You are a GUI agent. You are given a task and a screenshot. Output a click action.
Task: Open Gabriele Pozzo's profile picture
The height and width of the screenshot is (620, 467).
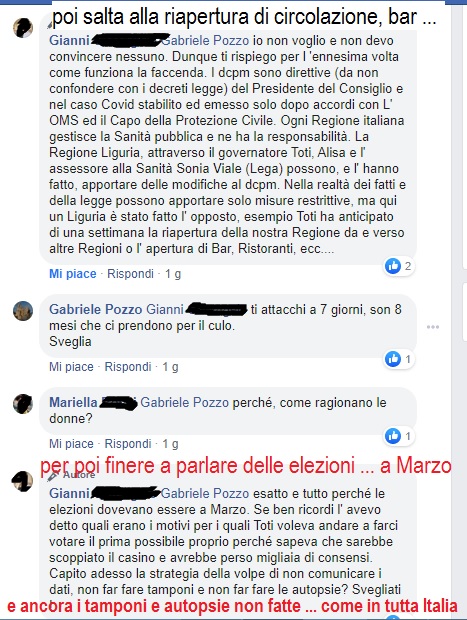pyautogui.click(x=23, y=311)
